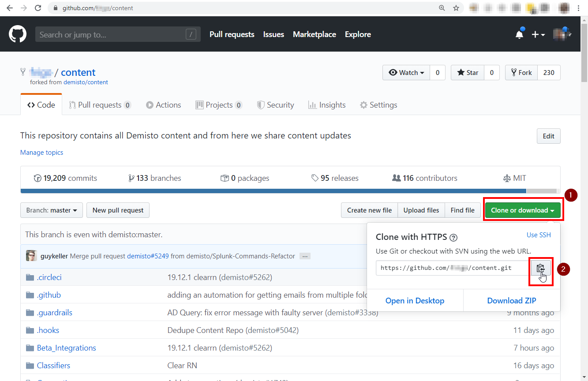This screenshot has height=381, width=588.
Task: Bookmark the page using the star icon
Action: (x=456, y=7)
